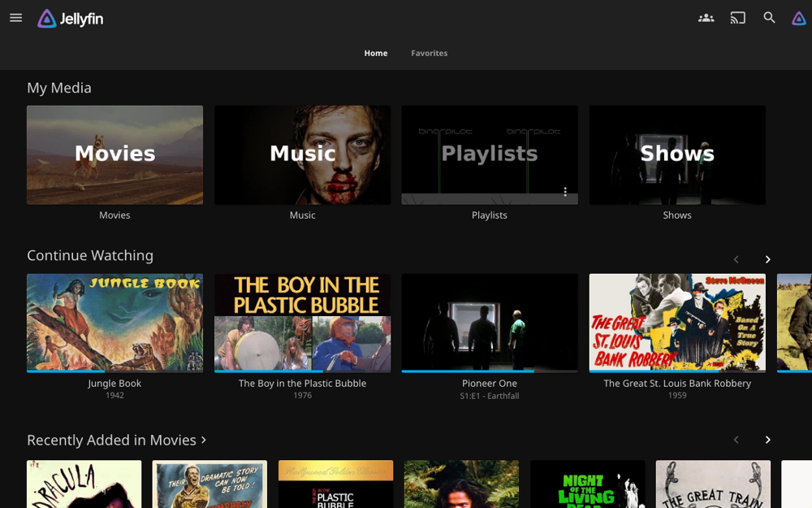812x508 pixels.
Task: Click the 1959 year text
Action: pos(677,396)
